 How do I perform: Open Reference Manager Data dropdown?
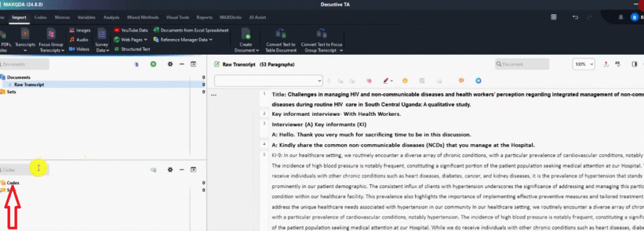211,40
